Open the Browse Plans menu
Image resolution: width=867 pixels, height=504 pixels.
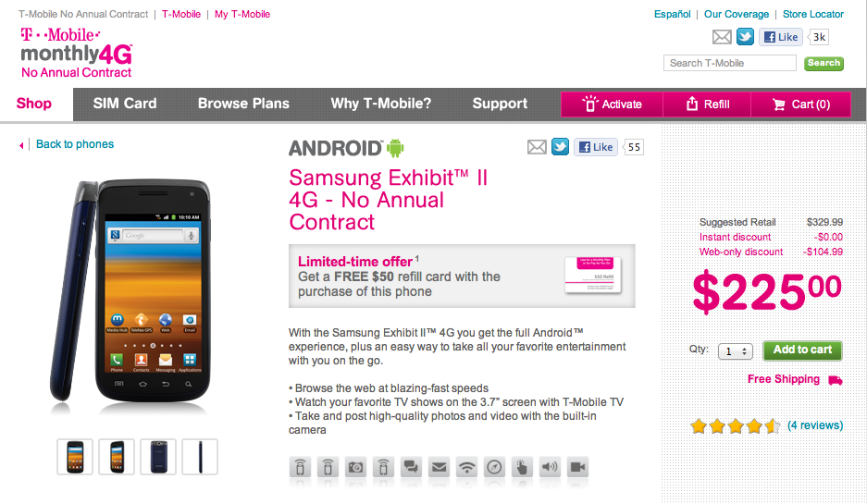point(243,104)
